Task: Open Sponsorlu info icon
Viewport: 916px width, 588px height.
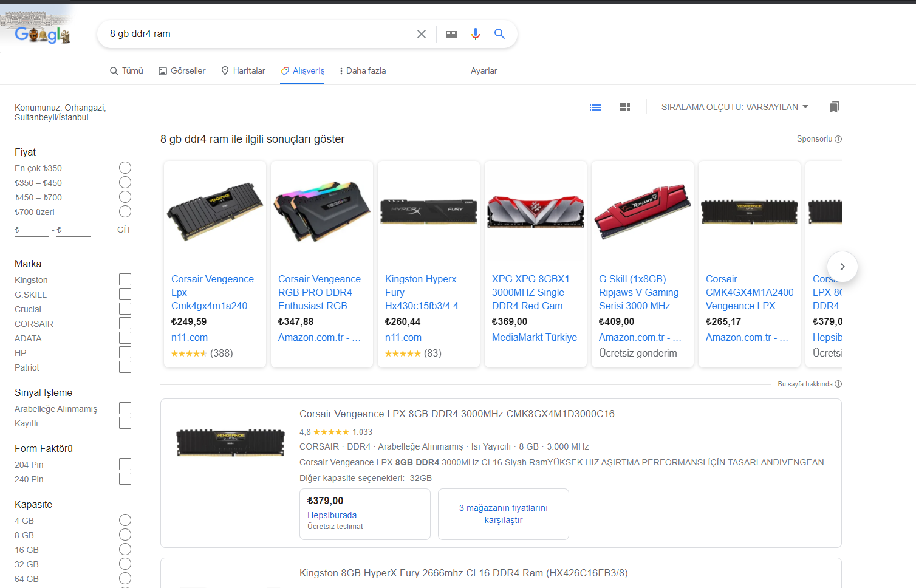Action: point(838,139)
